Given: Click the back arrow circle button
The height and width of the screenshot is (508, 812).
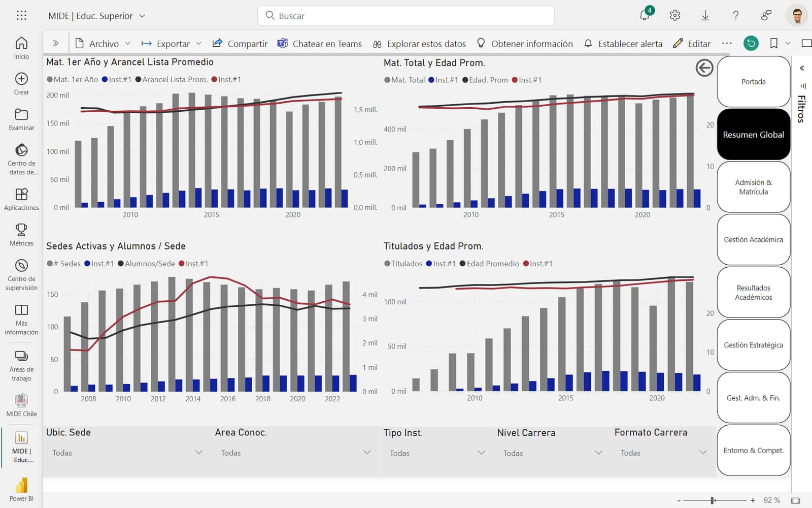Looking at the screenshot, I should (704, 68).
